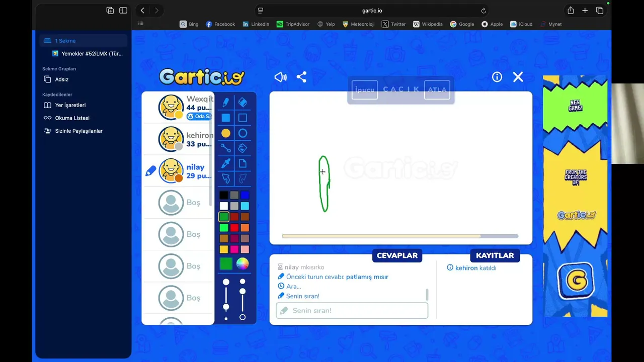
Task: Select the '1 Sekme' sidebar item
Action: click(84, 41)
